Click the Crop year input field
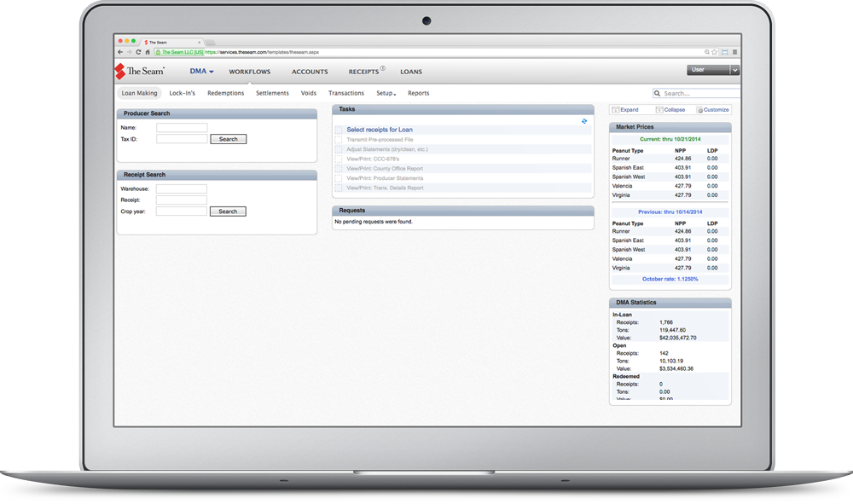 (181, 211)
